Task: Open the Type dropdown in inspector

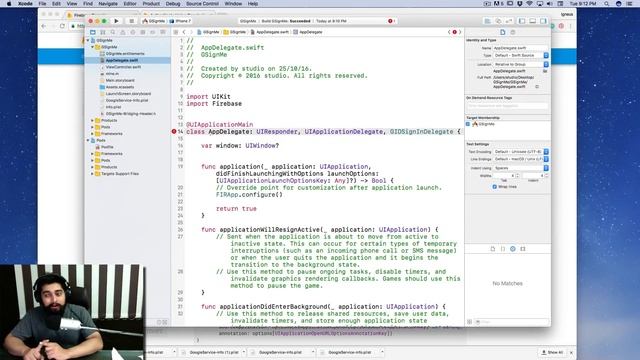Action: click(521, 55)
